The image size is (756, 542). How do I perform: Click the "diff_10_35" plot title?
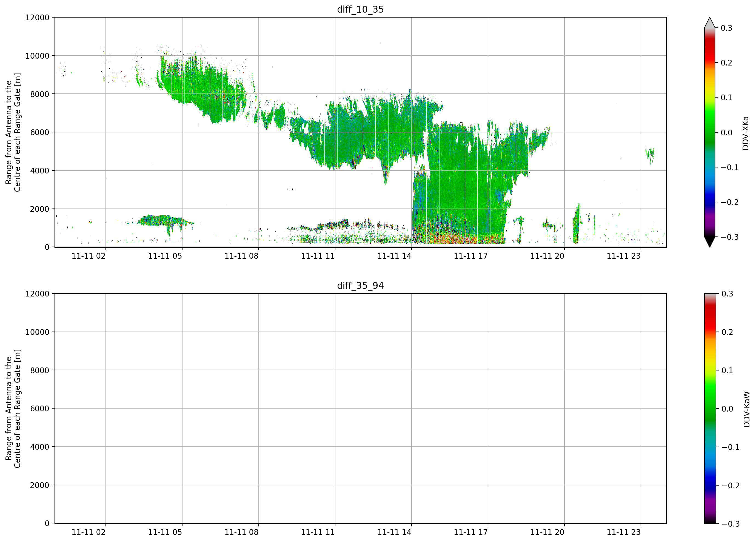point(360,9)
